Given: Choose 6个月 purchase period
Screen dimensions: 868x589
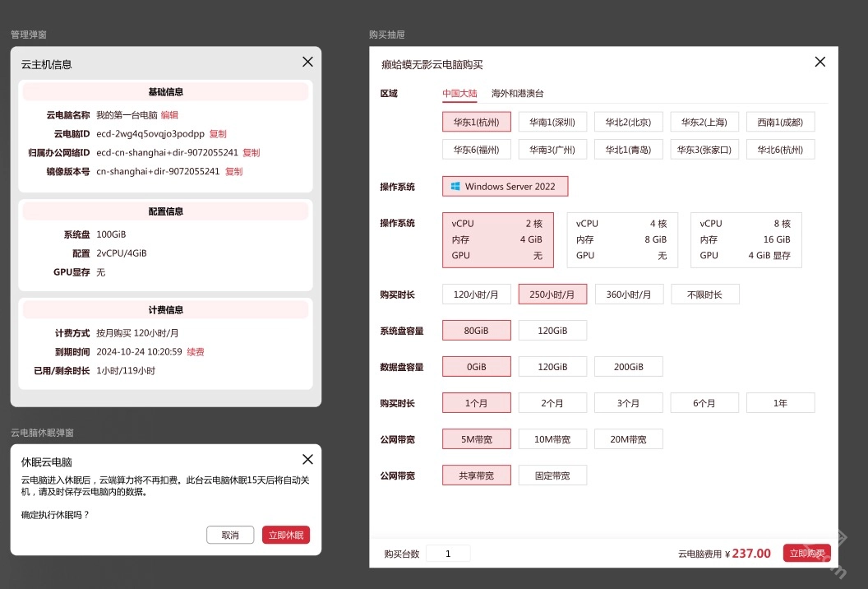Looking at the screenshot, I should tap(704, 403).
